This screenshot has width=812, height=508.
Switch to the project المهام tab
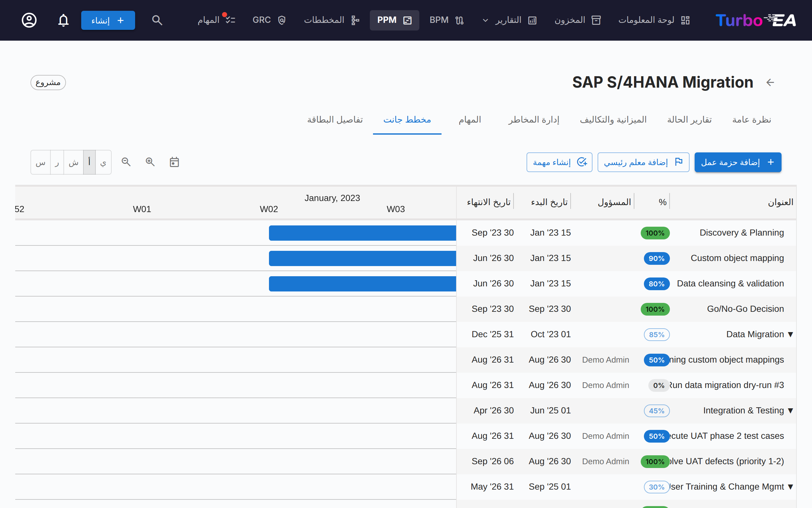pyautogui.click(x=470, y=120)
